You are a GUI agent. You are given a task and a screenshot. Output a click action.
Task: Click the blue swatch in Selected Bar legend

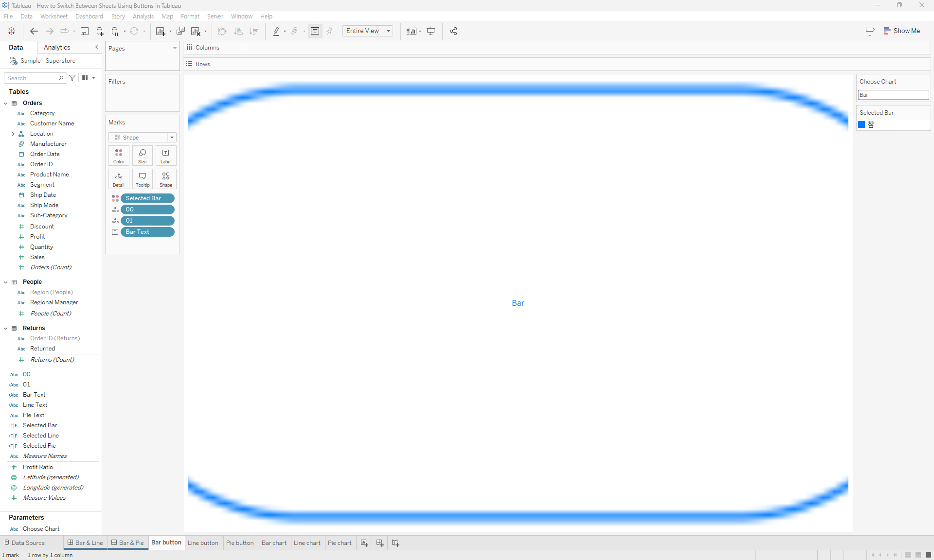tap(862, 124)
